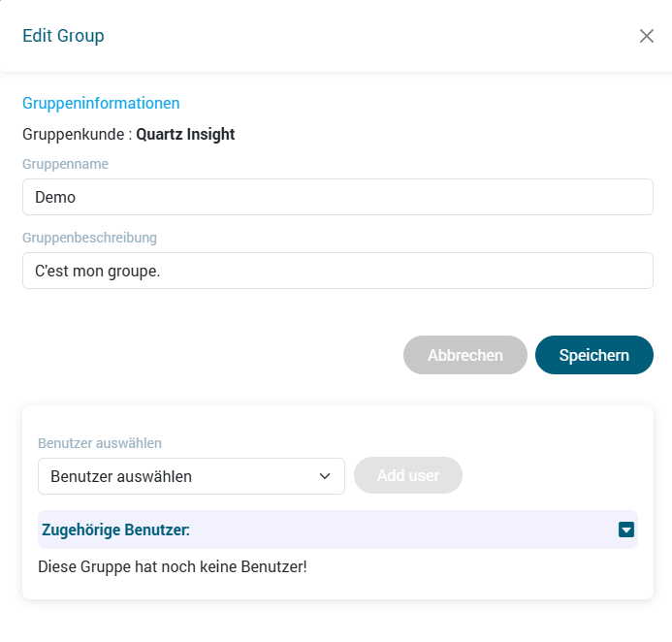Image resolution: width=672 pixels, height=642 pixels.
Task: Focus the Gruppenbeschreibung input field
Action: [x=337, y=271]
